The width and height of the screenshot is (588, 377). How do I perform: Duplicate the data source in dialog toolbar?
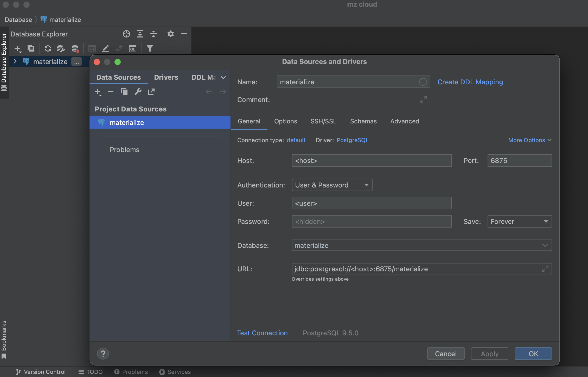(124, 92)
